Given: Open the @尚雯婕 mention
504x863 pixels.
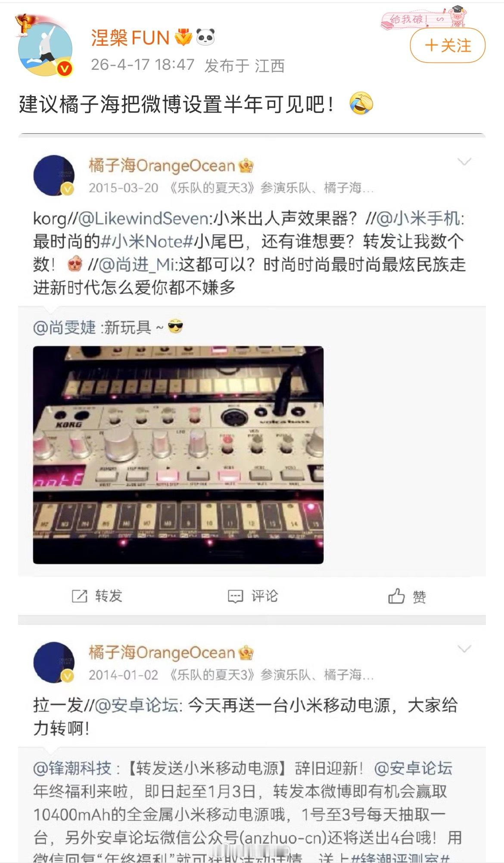Looking at the screenshot, I should coord(65,328).
